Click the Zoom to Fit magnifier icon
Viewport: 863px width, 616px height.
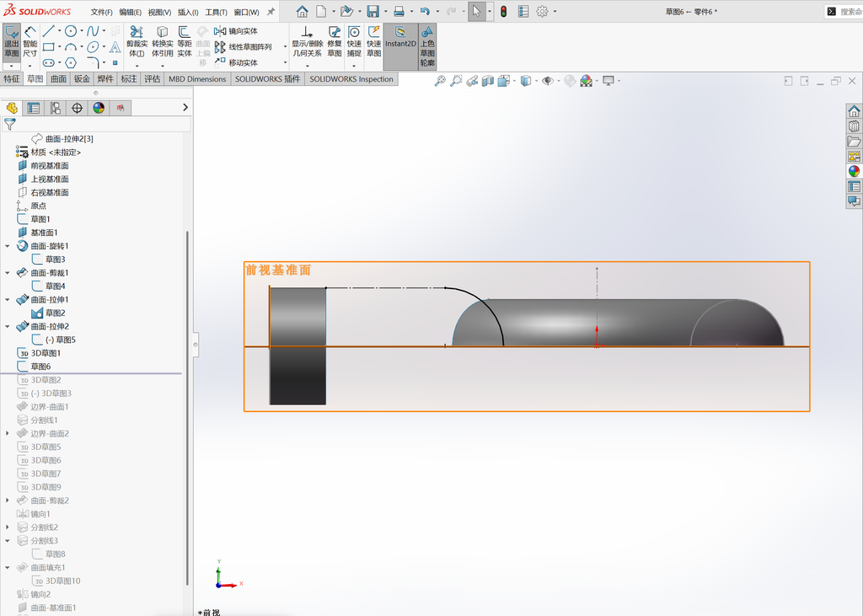(x=440, y=81)
